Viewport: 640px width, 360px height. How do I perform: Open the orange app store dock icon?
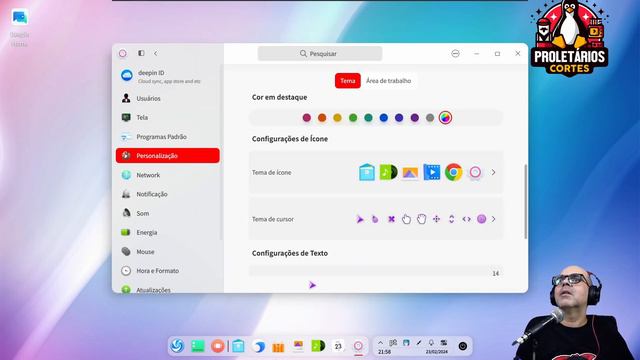point(278,347)
